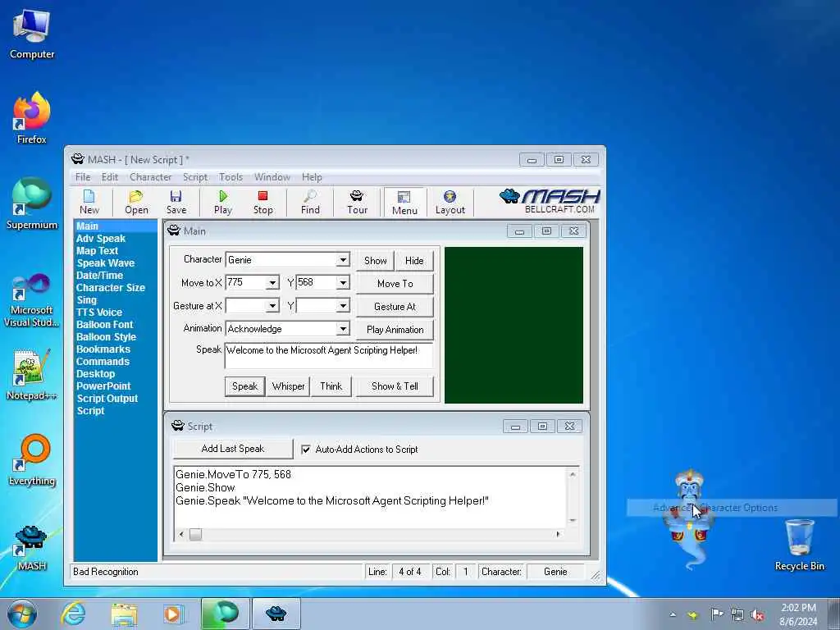Stop playback with the red Stop icon
The height and width of the screenshot is (630, 840).
point(263,203)
